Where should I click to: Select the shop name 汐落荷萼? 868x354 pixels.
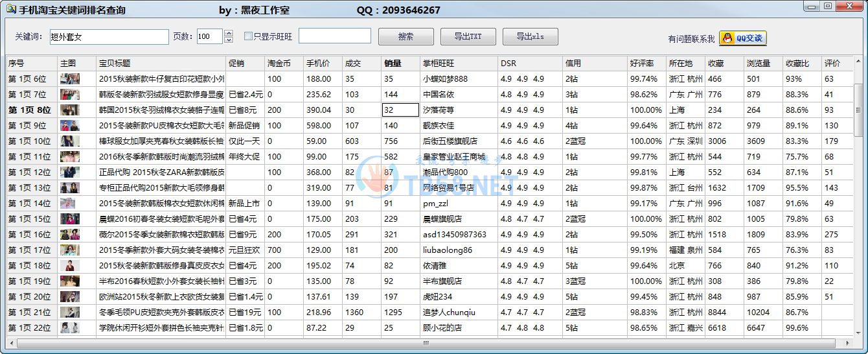(439, 110)
